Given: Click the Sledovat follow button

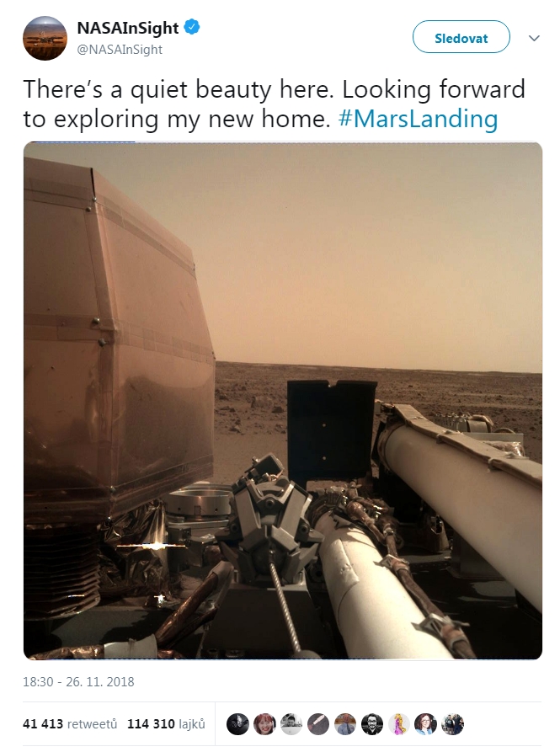Looking at the screenshot, I should 461,37.
